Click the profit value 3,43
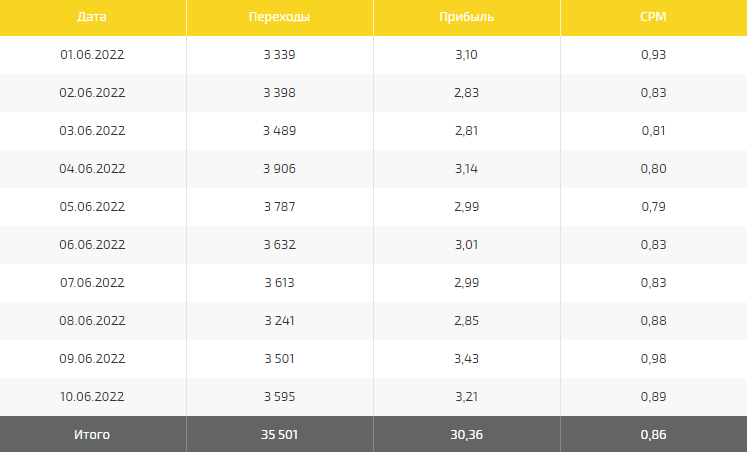Screen dimensions: 747x452 coord(466,358)
